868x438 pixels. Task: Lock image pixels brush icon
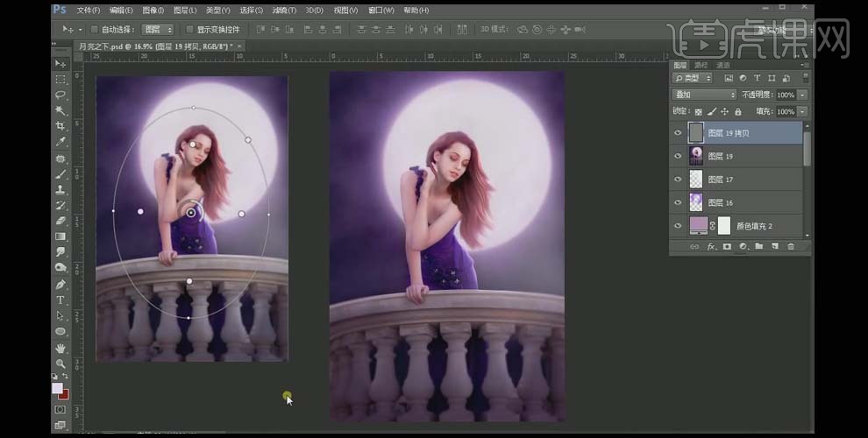[712, 112]
